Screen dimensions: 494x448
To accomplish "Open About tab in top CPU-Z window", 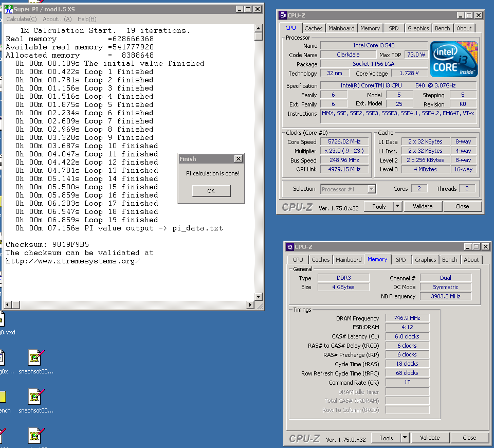I will pos(464,28).
